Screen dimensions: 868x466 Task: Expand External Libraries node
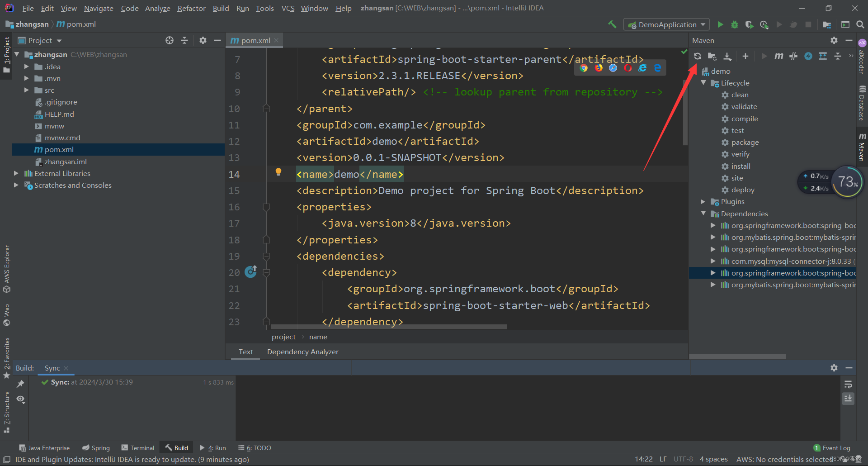[x=16, y=173]
